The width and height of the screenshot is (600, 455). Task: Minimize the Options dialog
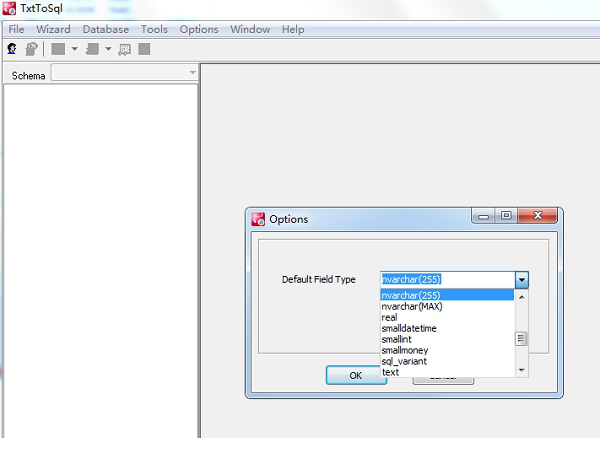point(483,216)
